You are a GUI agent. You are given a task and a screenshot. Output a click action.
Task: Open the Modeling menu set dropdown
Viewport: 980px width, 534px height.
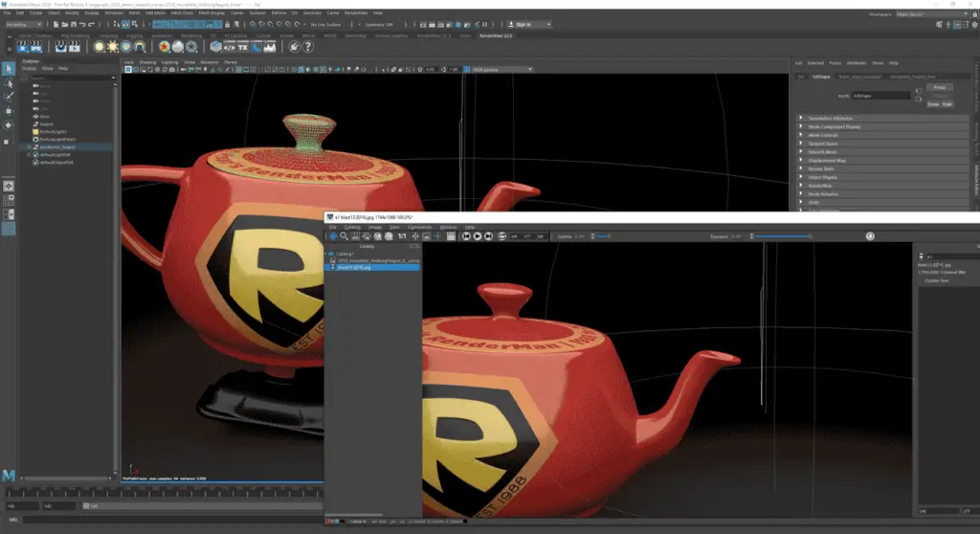click(24, 24)
